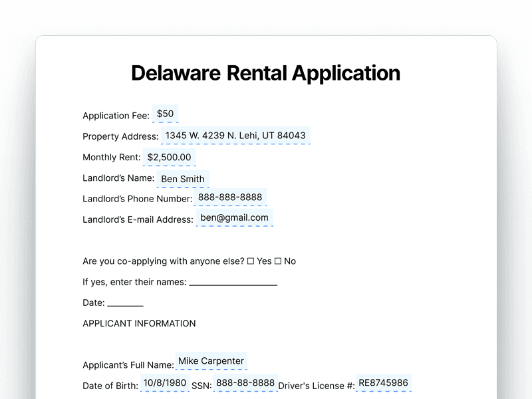Click the SSN field
This screenshot has height=399, width=532.
(245, 383)
